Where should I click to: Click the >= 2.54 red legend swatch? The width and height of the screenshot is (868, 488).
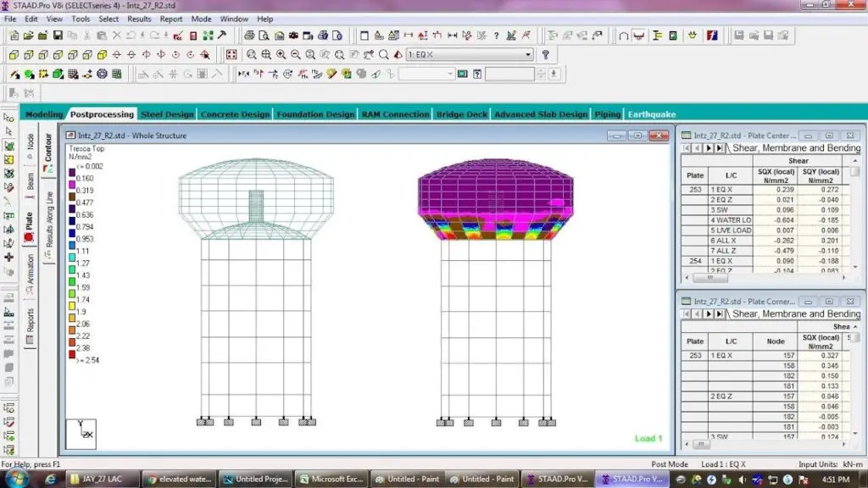(72, 355)
